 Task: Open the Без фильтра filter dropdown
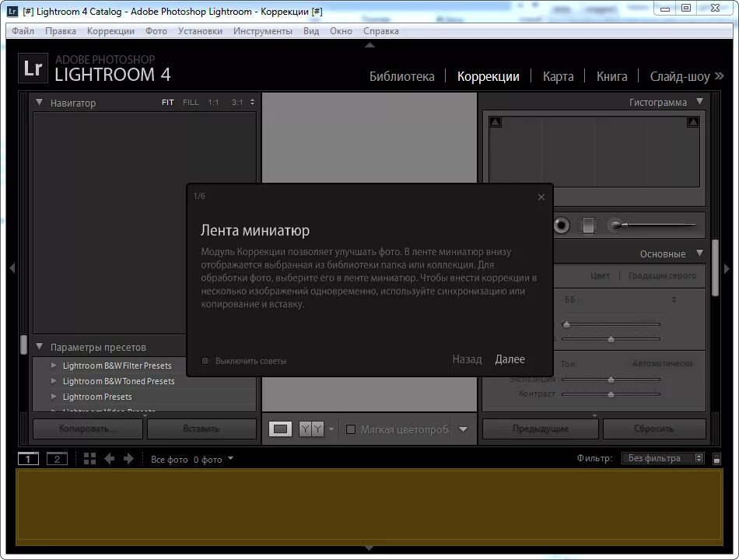663,458
